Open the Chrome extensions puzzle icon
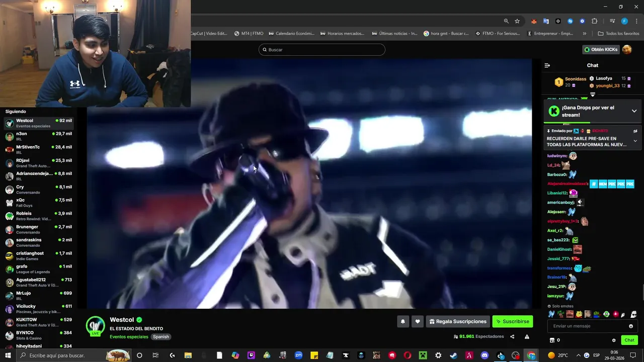Screen dimensions: 644x362 pyautogui.click(x=594, y=21)
